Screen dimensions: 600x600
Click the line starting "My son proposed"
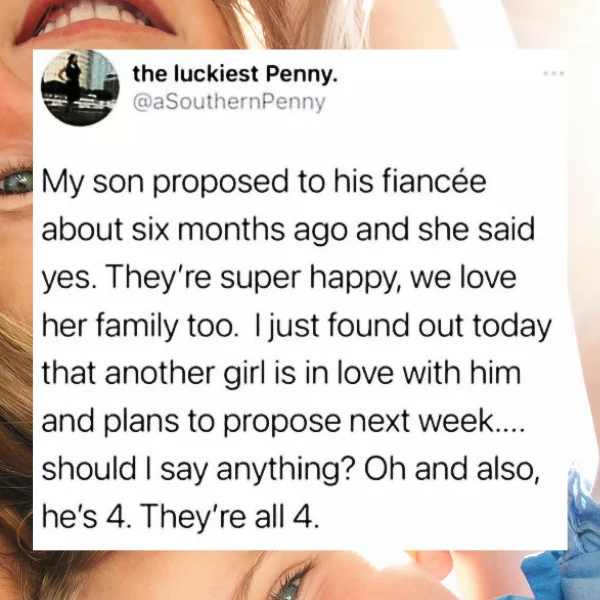264,183
